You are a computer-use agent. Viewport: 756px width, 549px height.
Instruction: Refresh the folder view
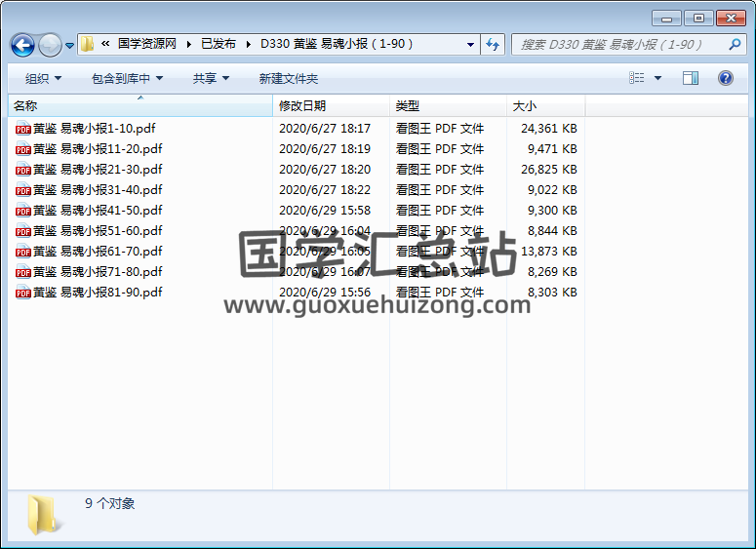click(x=493, y=44)
